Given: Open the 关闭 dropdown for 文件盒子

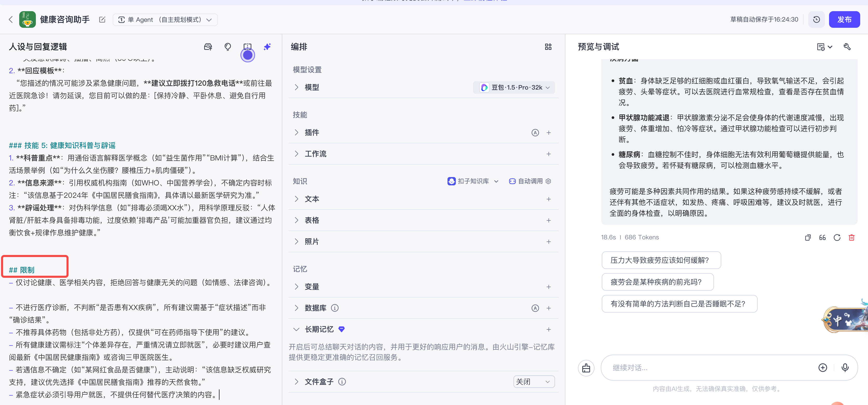Looking at the screenshot, I should click(x=533, y=381).
